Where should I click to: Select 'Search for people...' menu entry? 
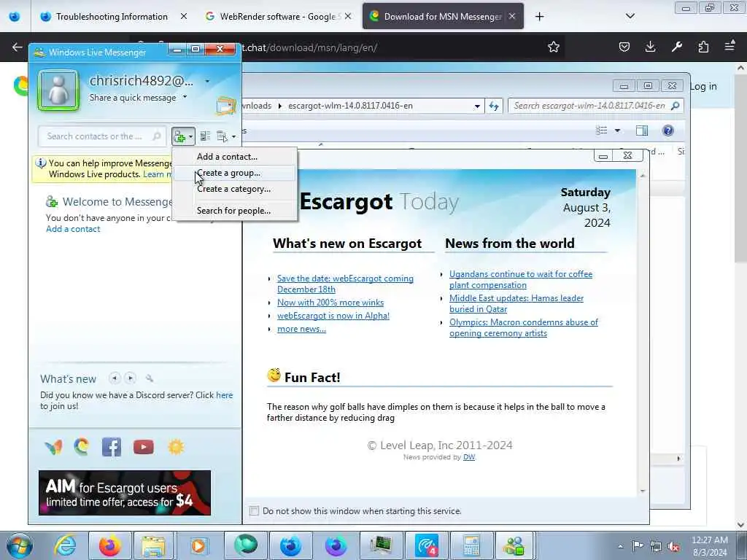point(234,211)
